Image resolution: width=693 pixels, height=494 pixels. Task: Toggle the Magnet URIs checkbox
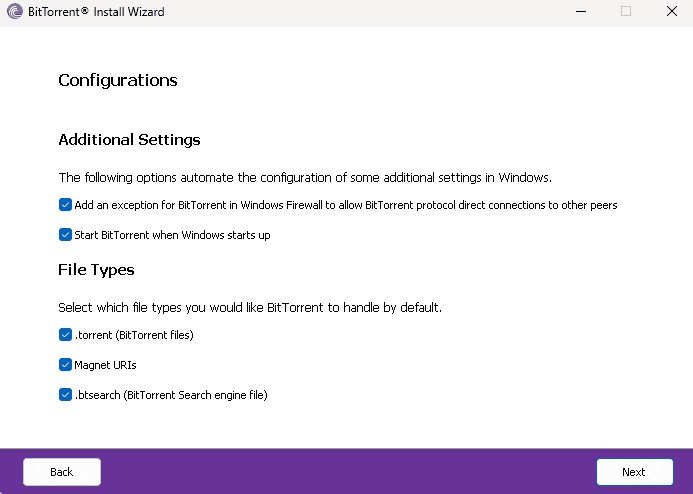click(x=66, y=365)
